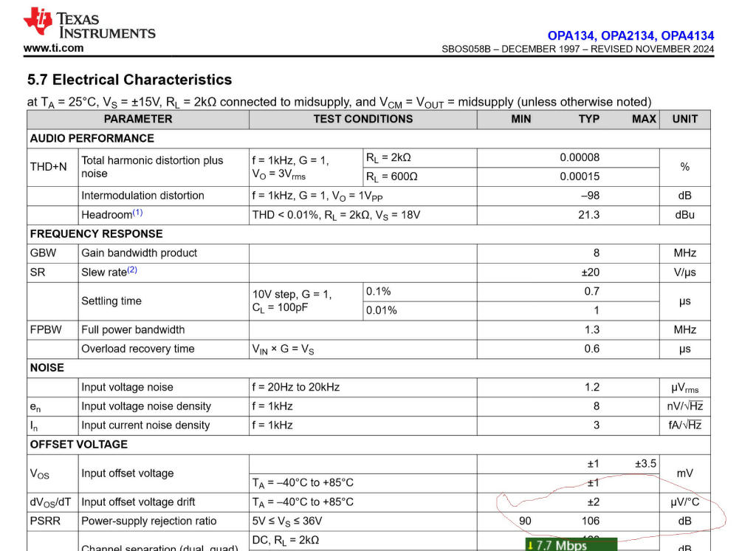The width and height of the screenshot is (756, 551).
Task: Click the Texas Instruments logo
Action: click(x=89, y=23)
